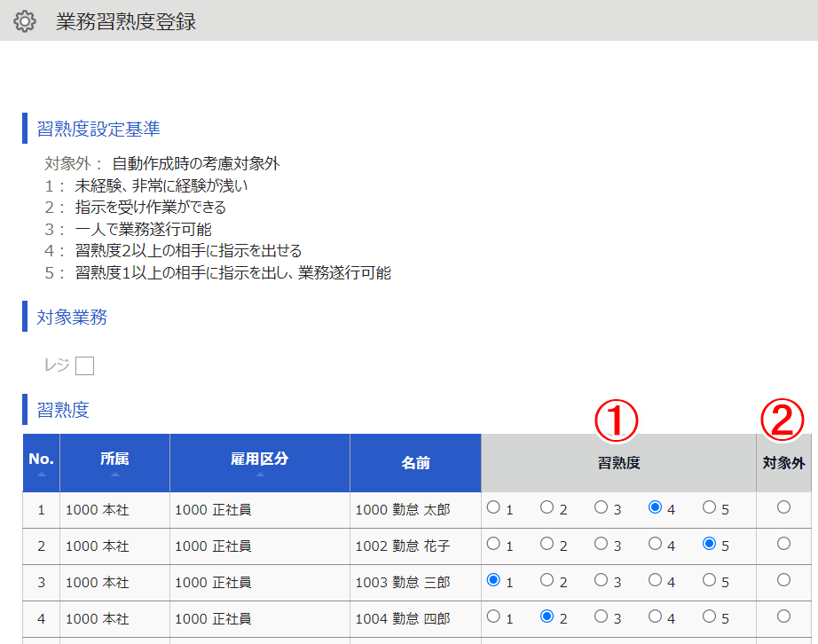
Task: Mark 勤怠 四郎 as 対象外
Action: click(783, 617)
